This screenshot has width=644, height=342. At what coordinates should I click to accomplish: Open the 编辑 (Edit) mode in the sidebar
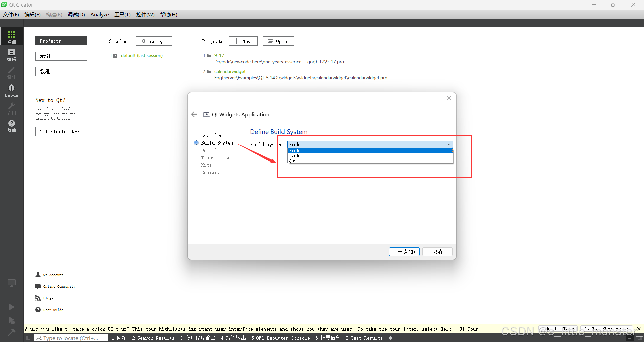click(12, 54)
